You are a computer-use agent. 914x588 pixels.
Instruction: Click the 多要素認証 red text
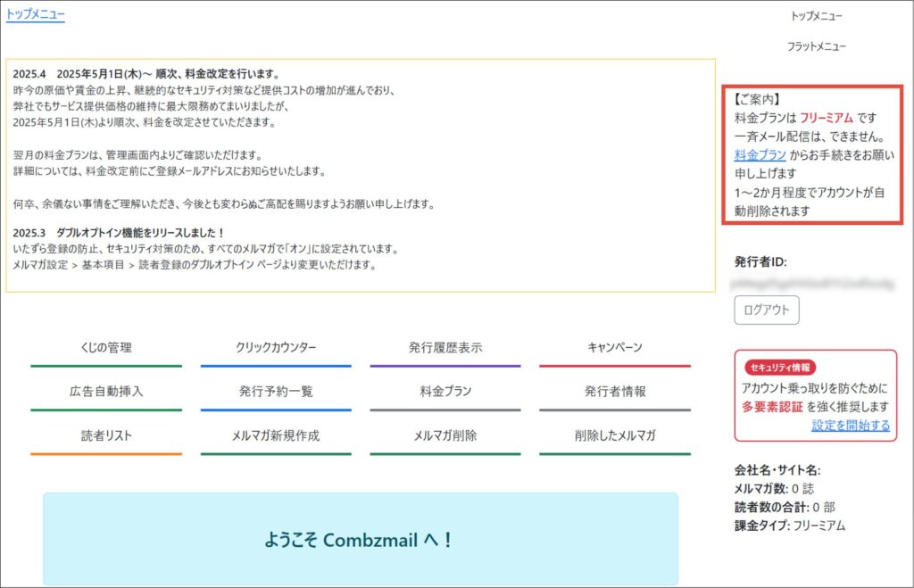click(x=772, y=407)
